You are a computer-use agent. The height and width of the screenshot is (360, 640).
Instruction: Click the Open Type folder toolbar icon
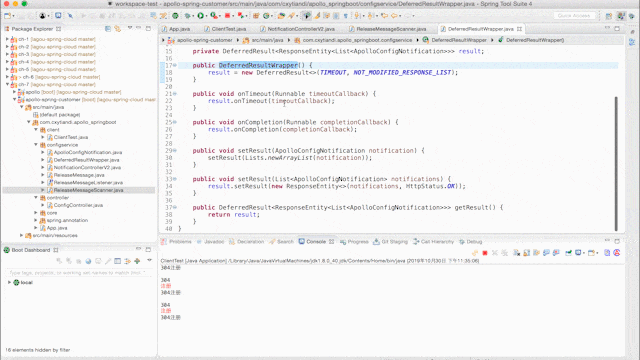(280, 16)
